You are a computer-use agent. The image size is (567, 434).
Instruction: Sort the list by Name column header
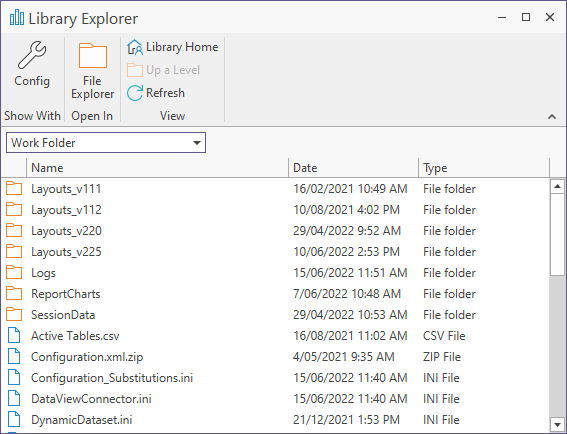tap(157, 168)
